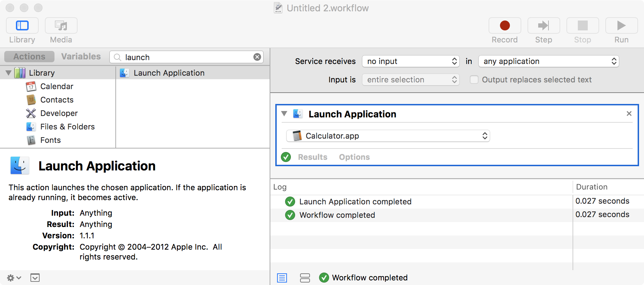Run the workflow with Run button

(621, 26)
